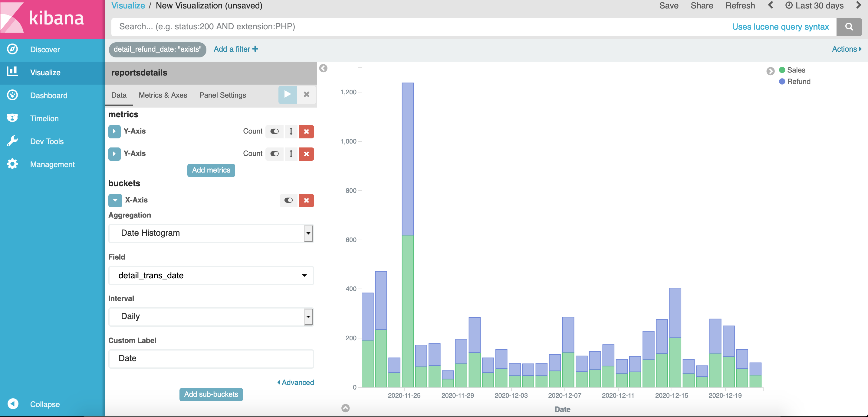868x417 pixels.
Task: Click the search magnifier button
Action: coord(849,27)
